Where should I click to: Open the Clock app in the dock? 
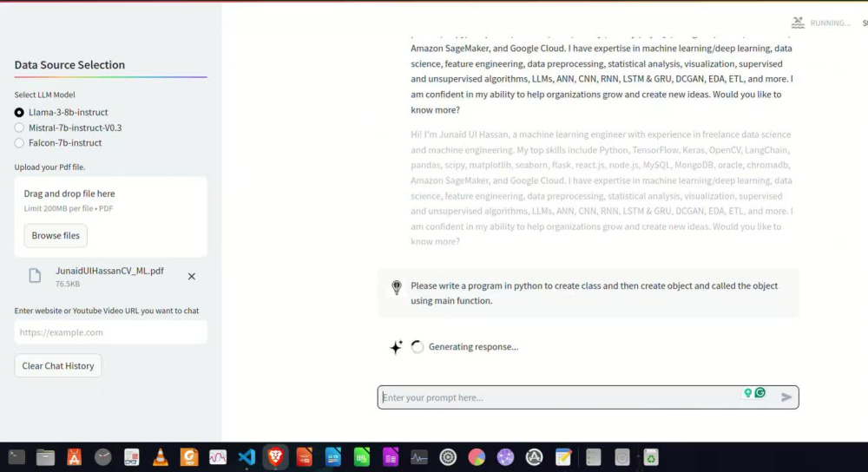coord(103,457)
